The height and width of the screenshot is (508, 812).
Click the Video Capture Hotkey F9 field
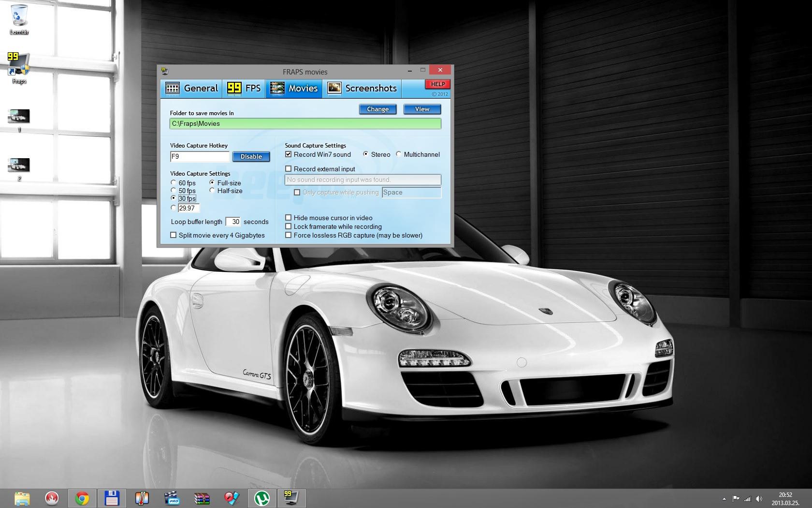(x=200, y=157)
